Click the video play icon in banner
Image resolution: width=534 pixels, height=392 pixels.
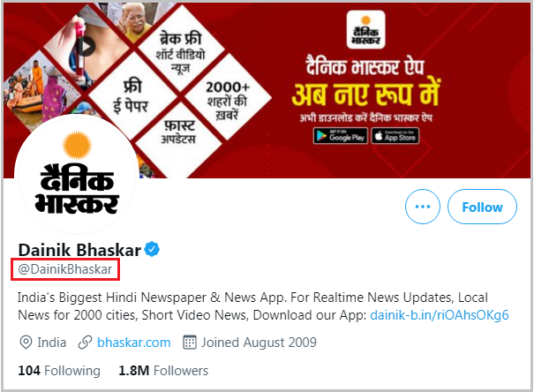pos(85,46)
